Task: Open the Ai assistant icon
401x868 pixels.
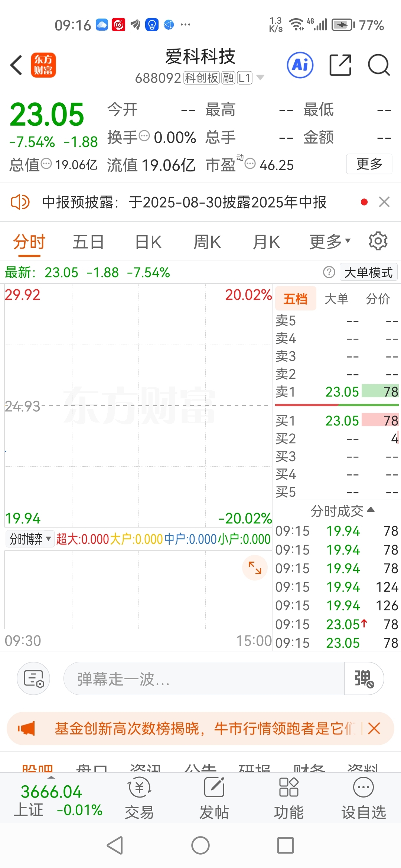Action: click(300, 65)
